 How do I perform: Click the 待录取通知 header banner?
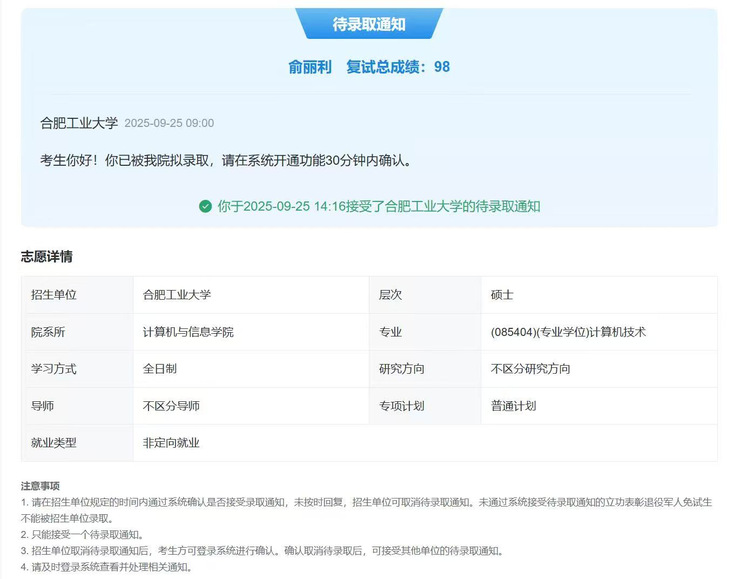tap(368, 24)
